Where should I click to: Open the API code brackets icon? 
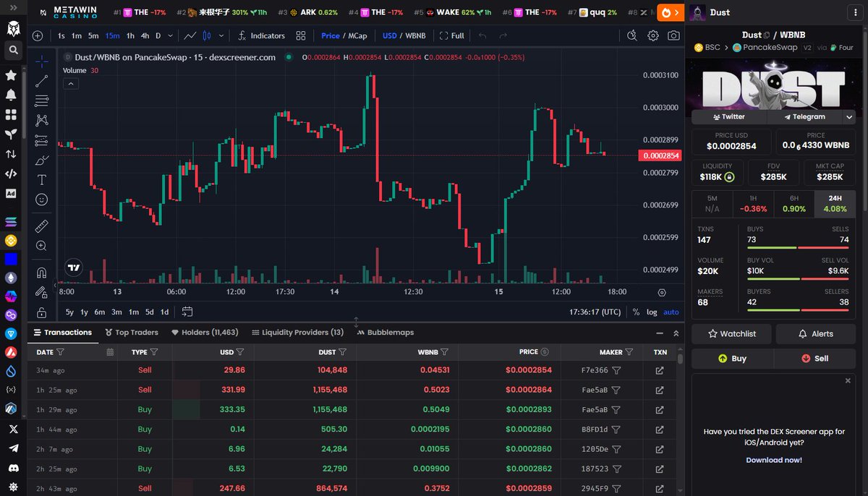coord(12,174)
